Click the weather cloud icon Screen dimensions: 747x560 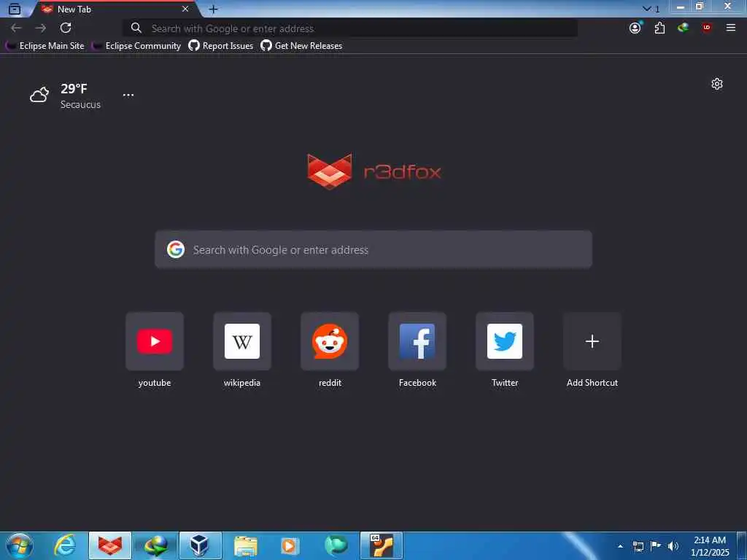pyautogui.click(x=39, y=95)
